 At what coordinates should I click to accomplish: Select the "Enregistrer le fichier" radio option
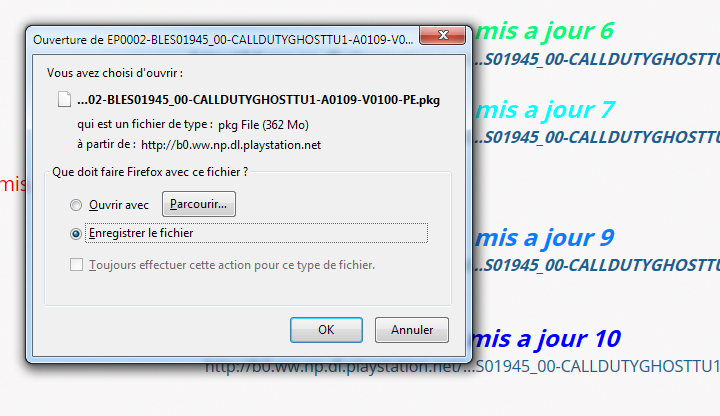(76, 234)
